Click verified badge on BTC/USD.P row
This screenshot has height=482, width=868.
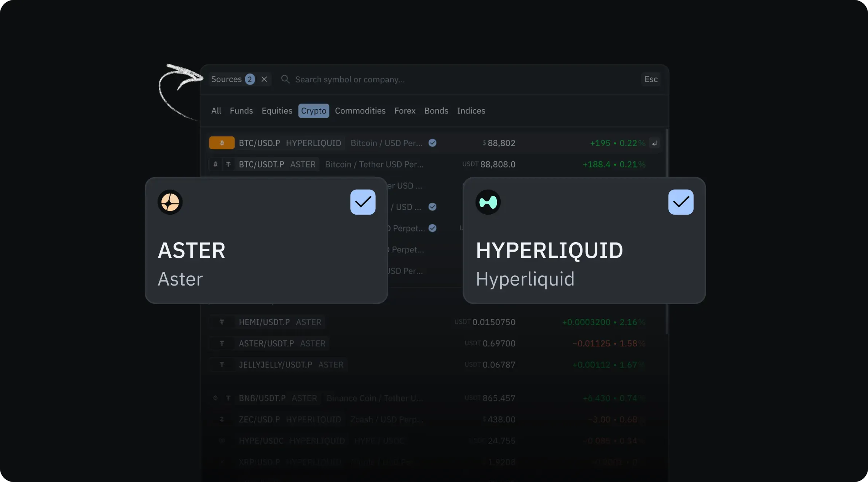432,143
